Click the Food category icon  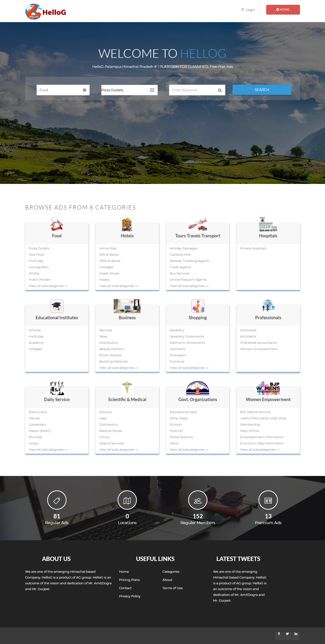(57, 224)
